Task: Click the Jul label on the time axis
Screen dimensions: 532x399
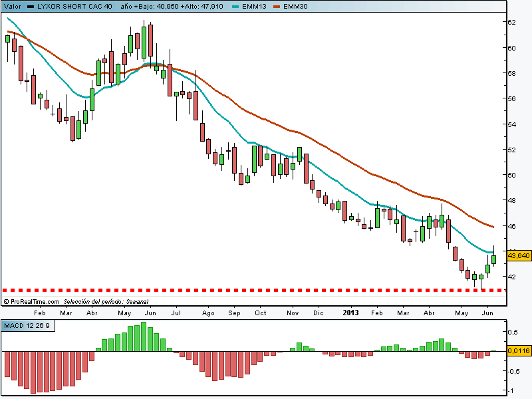Action: tap(176, 312)
